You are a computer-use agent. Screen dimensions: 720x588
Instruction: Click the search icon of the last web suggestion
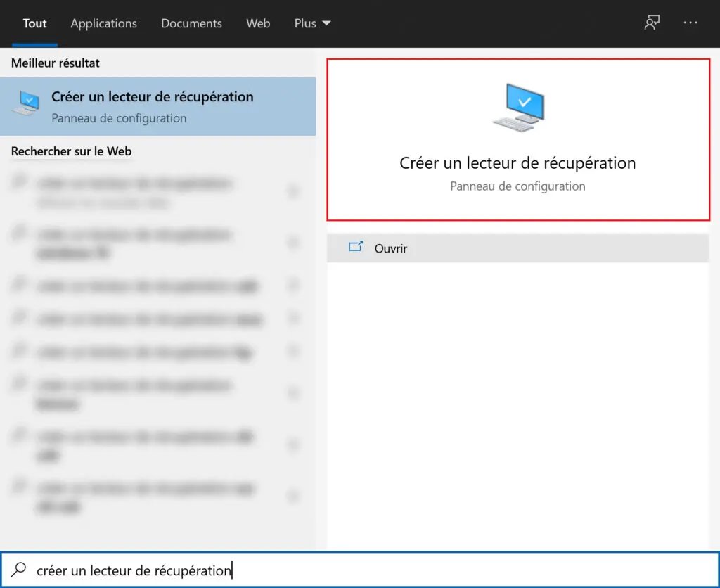click(x=19, y=487)
